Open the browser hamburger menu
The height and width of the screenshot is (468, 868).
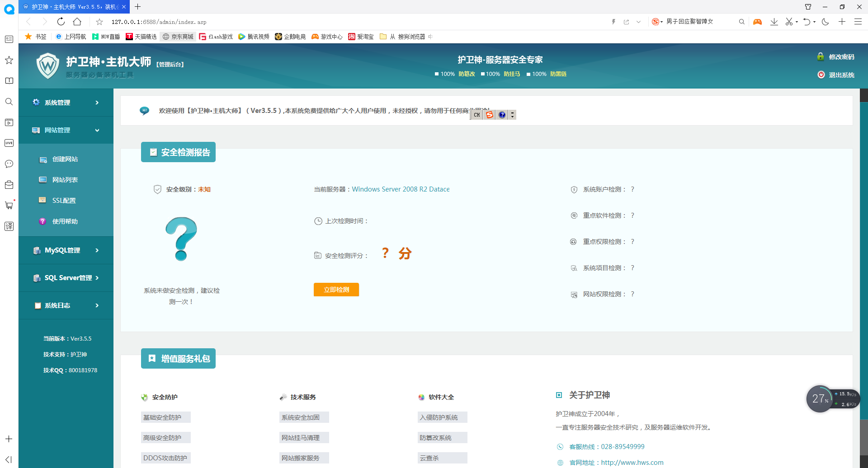tap(858, 21)
